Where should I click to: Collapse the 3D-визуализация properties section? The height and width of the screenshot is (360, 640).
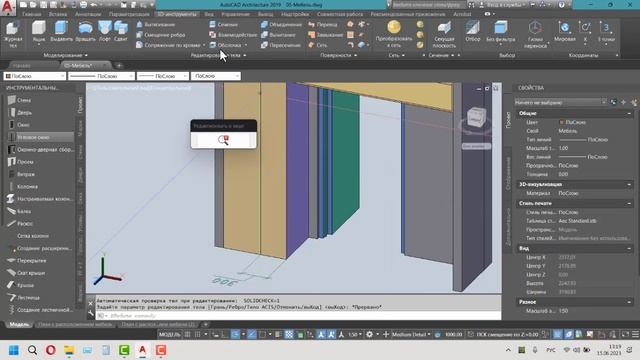pos(629,184)
